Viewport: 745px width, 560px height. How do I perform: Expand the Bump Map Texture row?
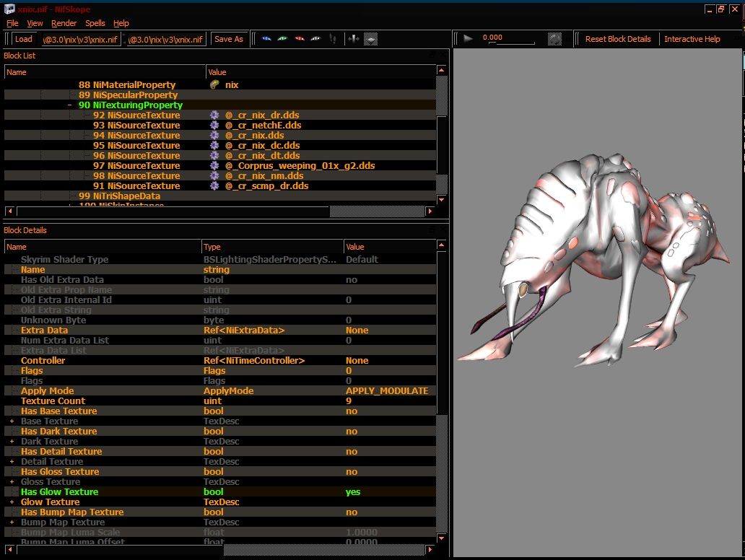(x=12, y=522)
